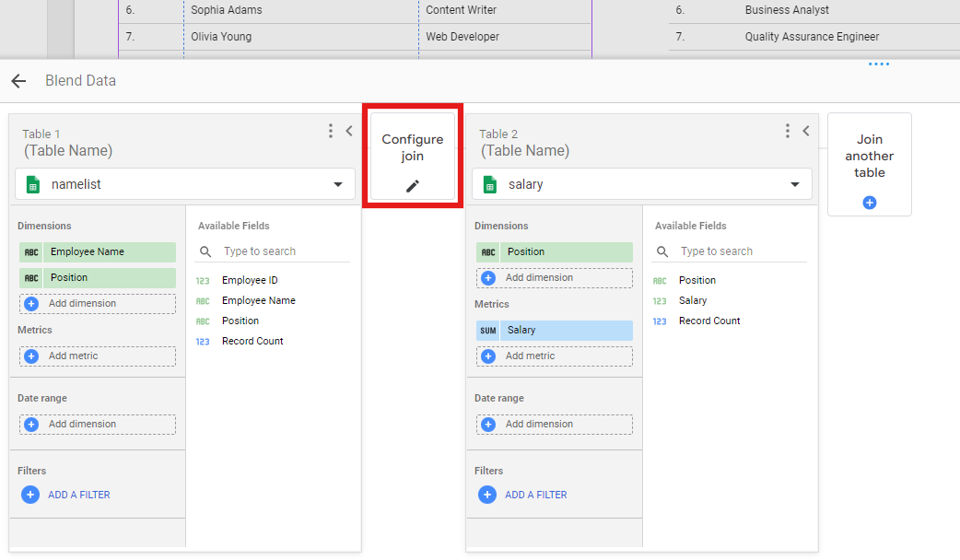This screenshot has height=560, width=960.
Task: Click the plus icon next to ADD A FILTER in Table 1
Action: point(30,495)
